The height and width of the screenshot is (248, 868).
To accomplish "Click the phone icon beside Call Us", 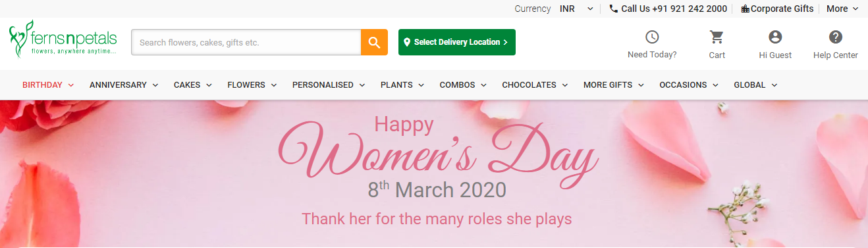I will point(614,9).
